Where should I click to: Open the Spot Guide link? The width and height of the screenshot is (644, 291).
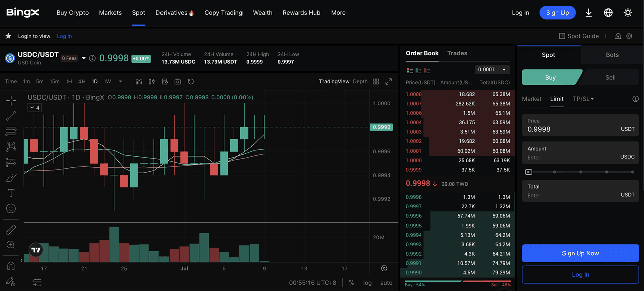coord(579,36)
